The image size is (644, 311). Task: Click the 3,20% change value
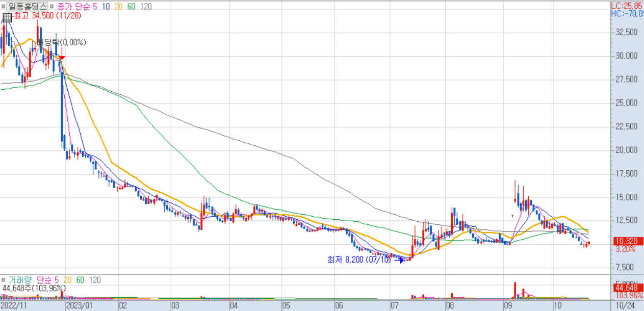click(x=626, y=249)
